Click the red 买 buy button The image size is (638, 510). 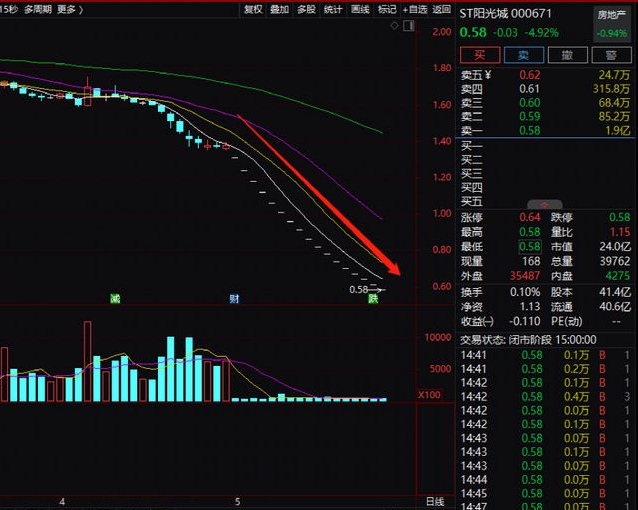(480, 55)
